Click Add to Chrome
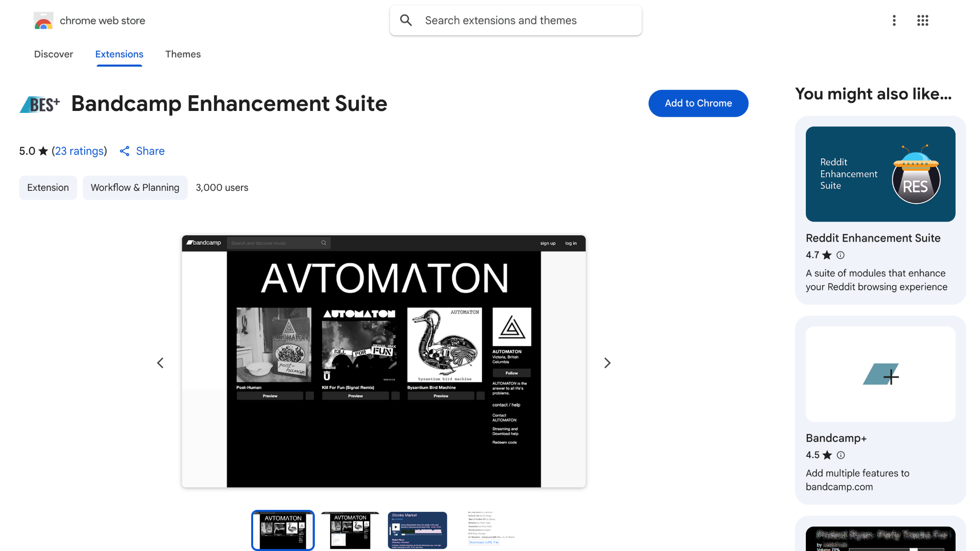Viewport: 980px width, 551px height. coord(698,103)
